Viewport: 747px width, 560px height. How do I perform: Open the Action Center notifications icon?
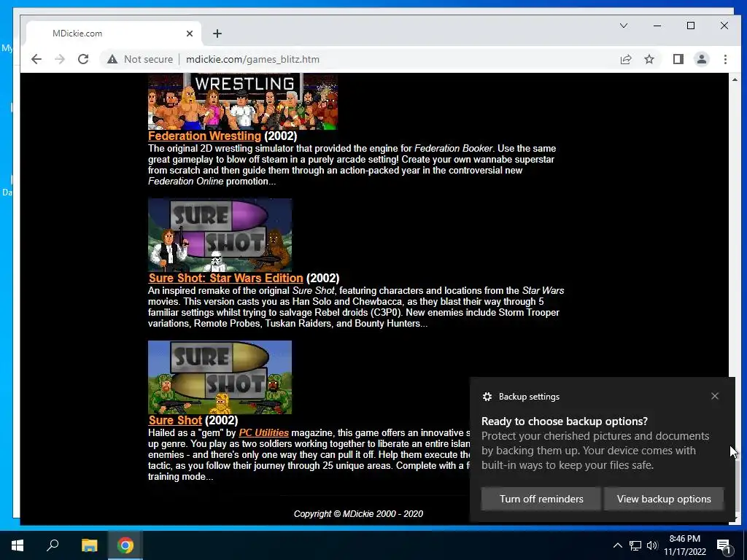click(724, 545)
